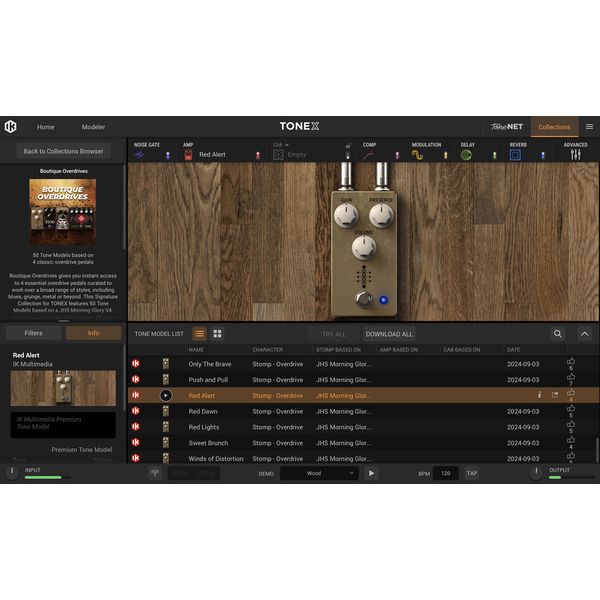Sort list by Character column header
This screenshot has height=600, width=600.
coord(267,350)
